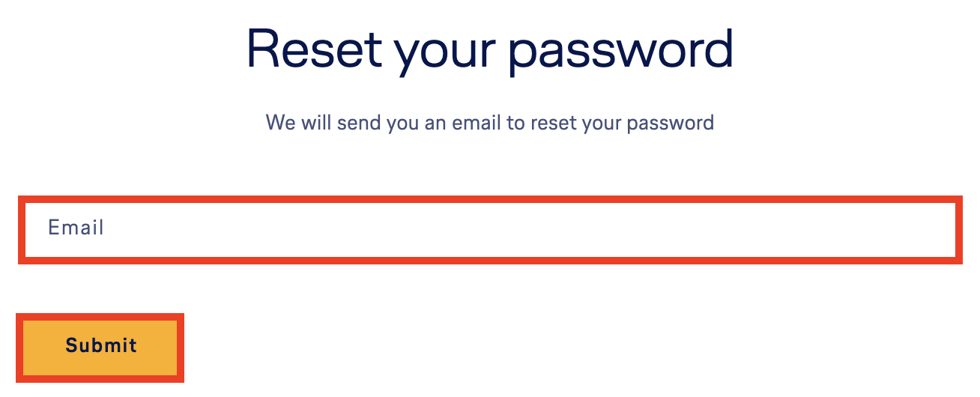Tap the orange button labeled Submit
Image resolution: width=980 pixels, height=397 pixels.
pyautogui.click(x=100, y=347)
